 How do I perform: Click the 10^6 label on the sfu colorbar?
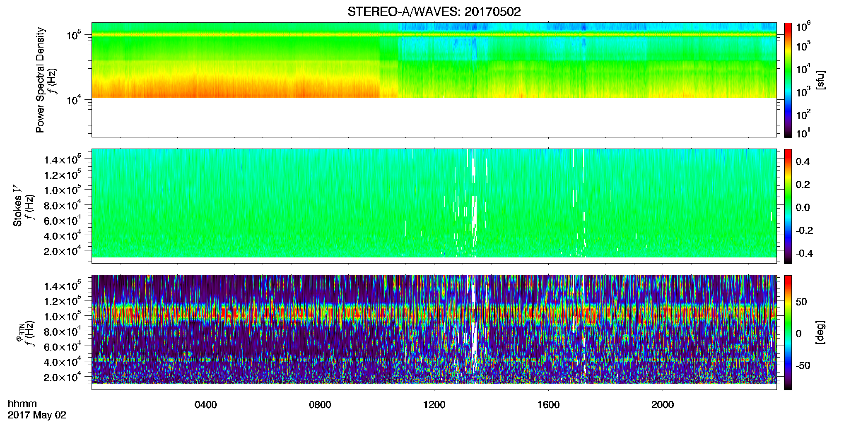tap(803, 26)
